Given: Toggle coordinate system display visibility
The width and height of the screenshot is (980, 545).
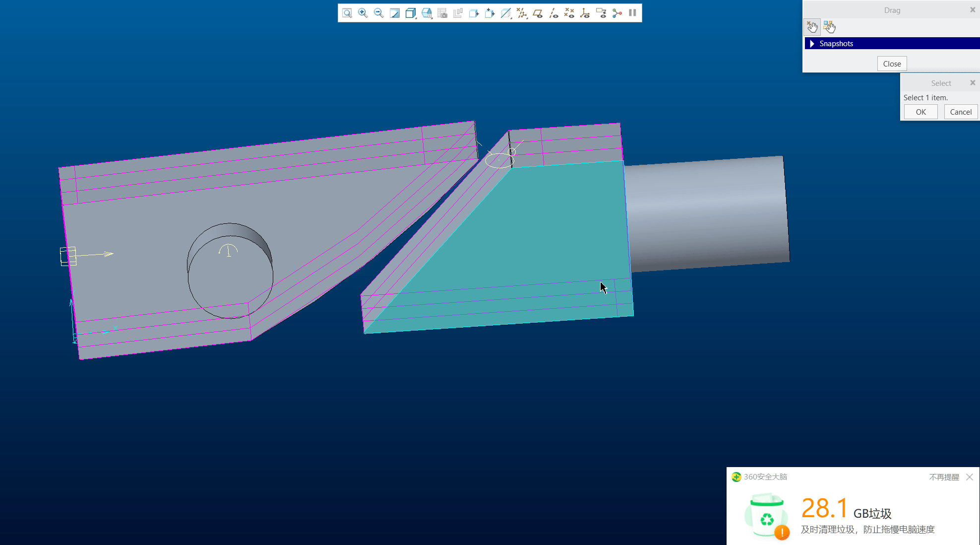Looking at the screenshot, I should 585,13.
